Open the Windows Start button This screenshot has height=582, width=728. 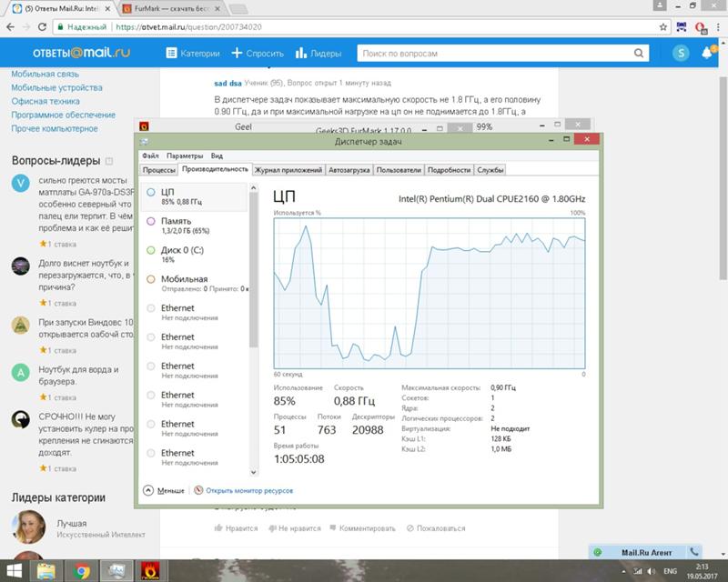pos(14,571)
